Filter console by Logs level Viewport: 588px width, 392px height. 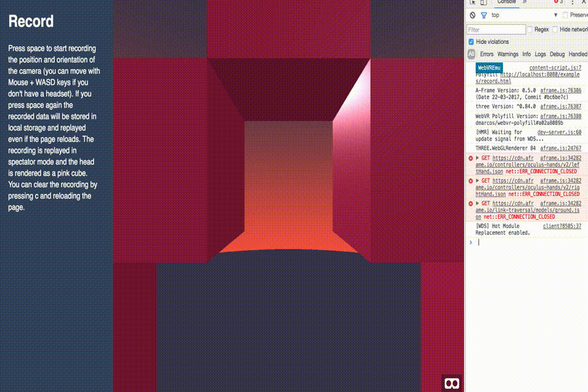(540, 54)
